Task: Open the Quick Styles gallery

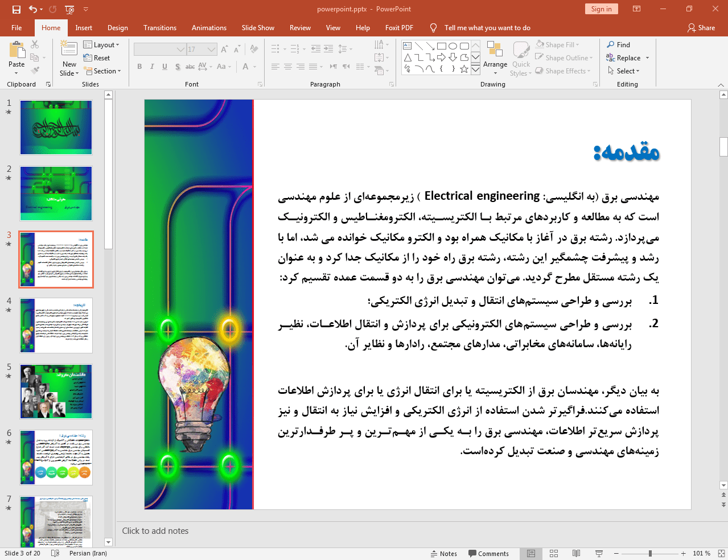Action: pyautogui.click(x=520, y=59)
